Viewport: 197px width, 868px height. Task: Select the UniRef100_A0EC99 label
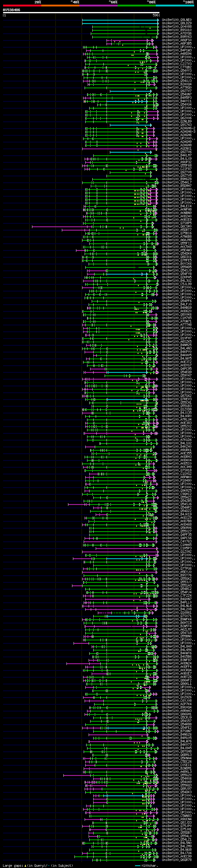pos(176,856)
